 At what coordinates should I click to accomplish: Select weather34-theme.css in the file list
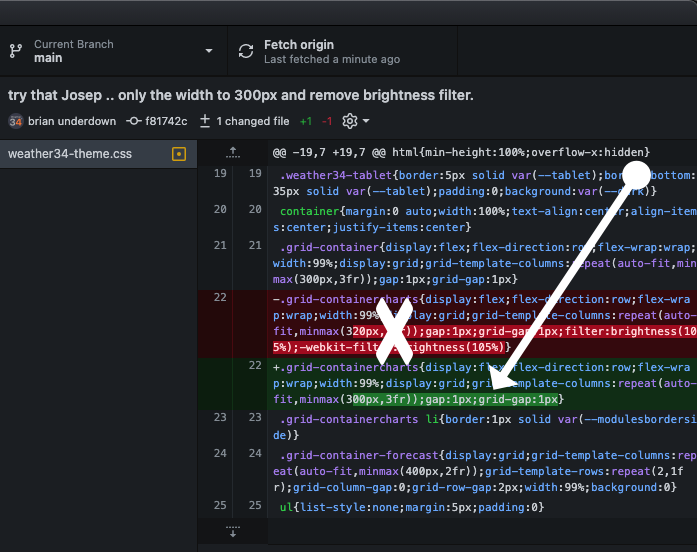pyautogui.click(x=98, y=154)
